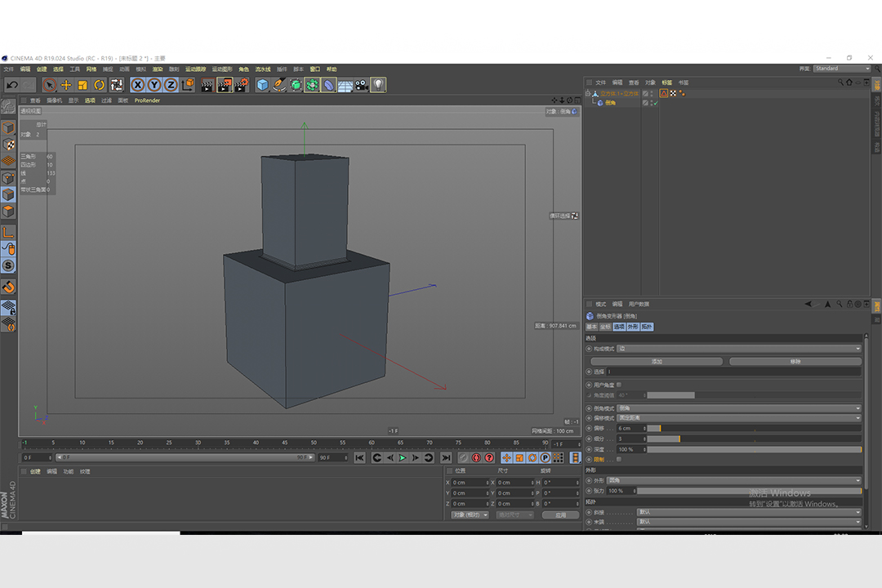Switch to Points mode in left sidebar
This screenshot has height=588, width=882.
[x=8, y=178]
